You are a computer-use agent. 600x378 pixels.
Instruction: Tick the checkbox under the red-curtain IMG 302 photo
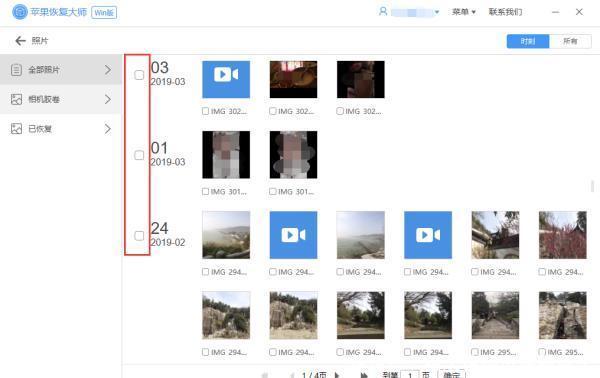tap(273, 111)
